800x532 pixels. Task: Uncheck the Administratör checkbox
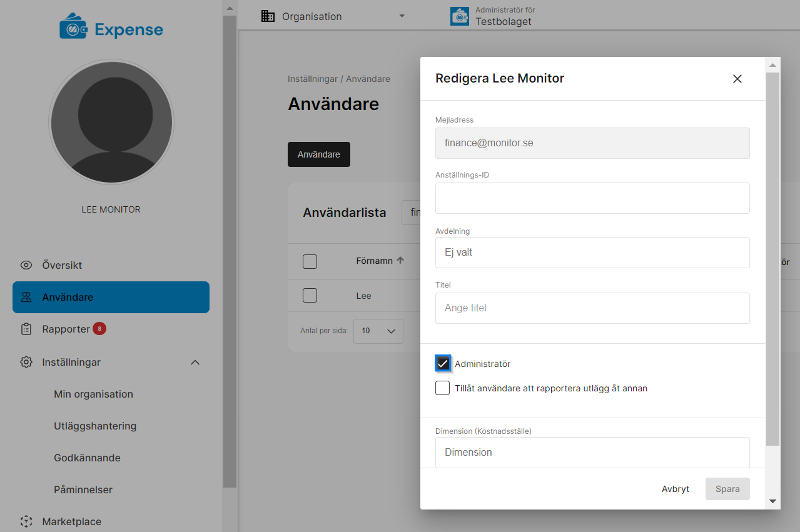[x=443, y=364]
